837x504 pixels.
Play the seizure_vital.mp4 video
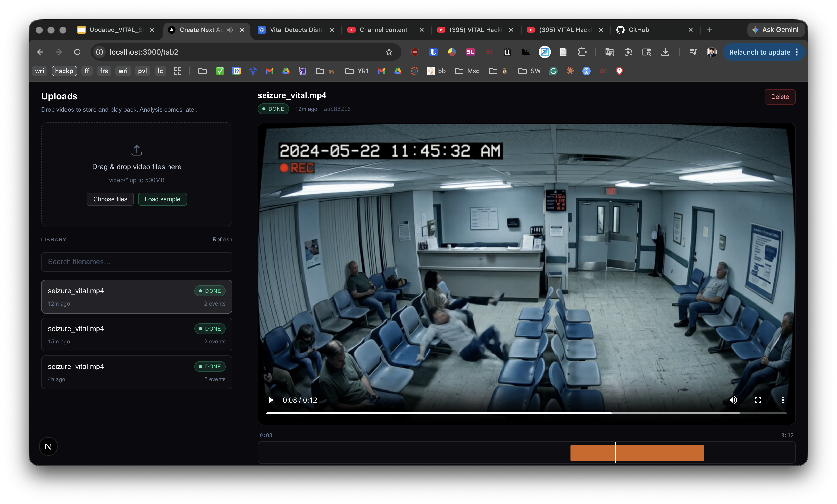tap(271, 400)
